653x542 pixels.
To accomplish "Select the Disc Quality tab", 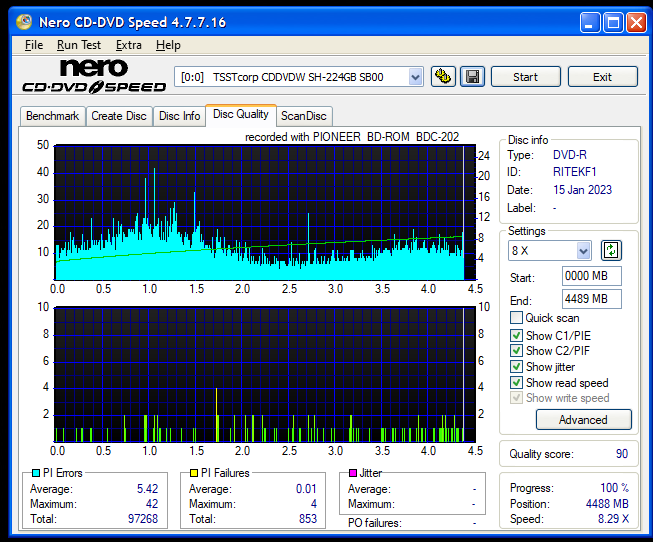I will click(x=241, y=115).
